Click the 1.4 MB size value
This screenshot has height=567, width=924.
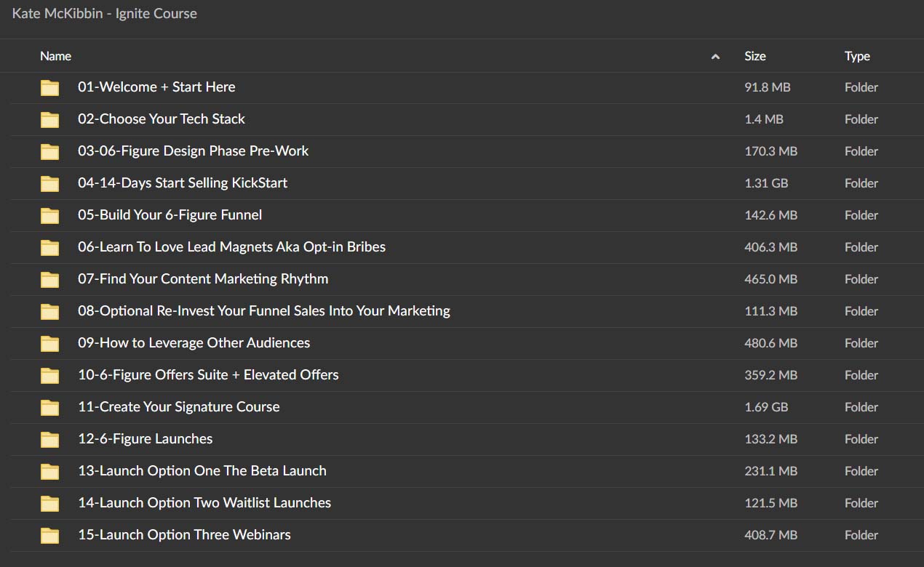coord(763,119)
